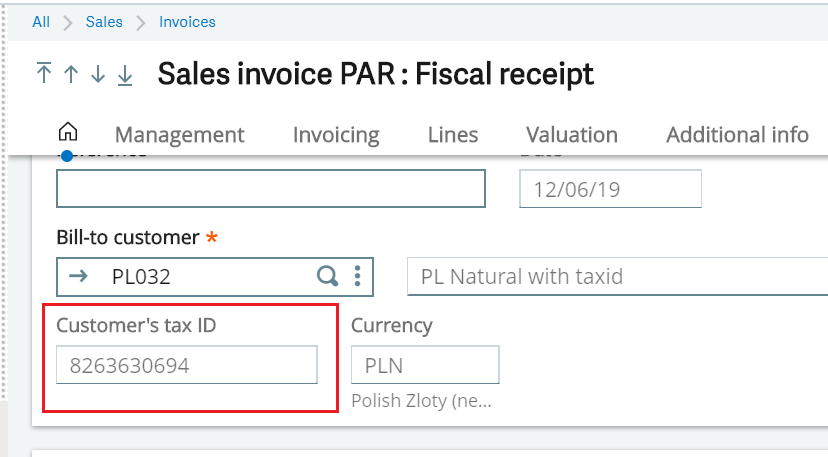Go to the previous record up arrow
The width and height of the screenshot is (828, 457).
(71, 74)
